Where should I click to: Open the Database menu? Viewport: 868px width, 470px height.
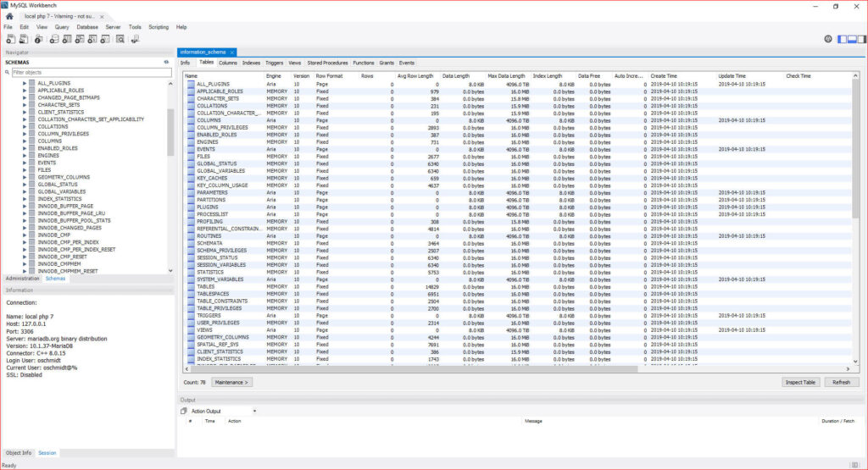coord(87,27)
